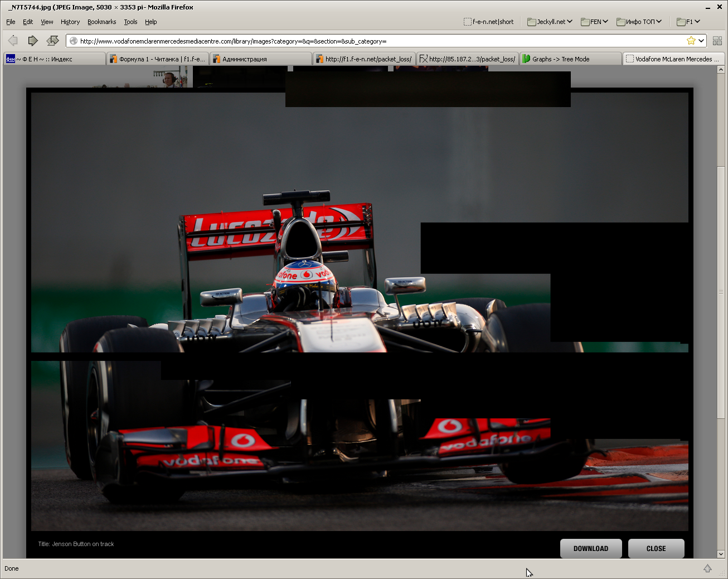
Task: Click the DOWNLOAD button
Action: tap(591, 548)
